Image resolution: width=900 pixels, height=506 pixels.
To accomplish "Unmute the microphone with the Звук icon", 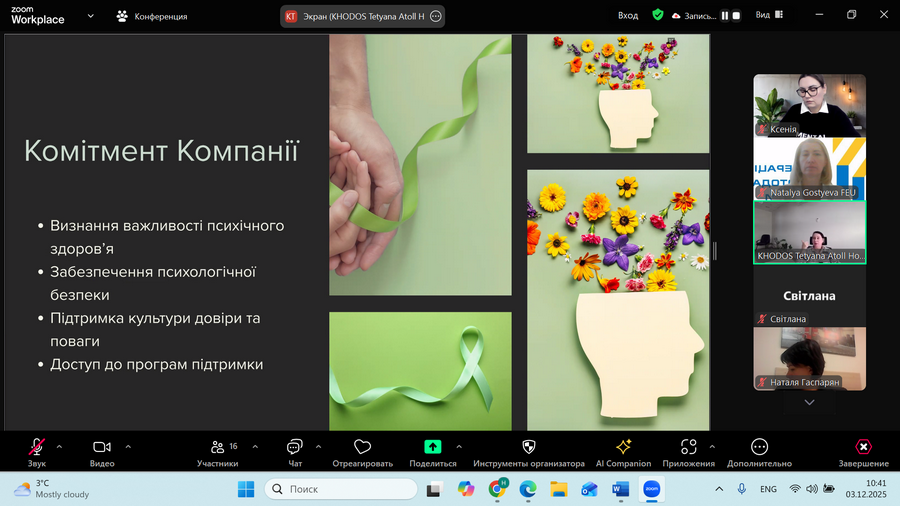I will [36, 447].
